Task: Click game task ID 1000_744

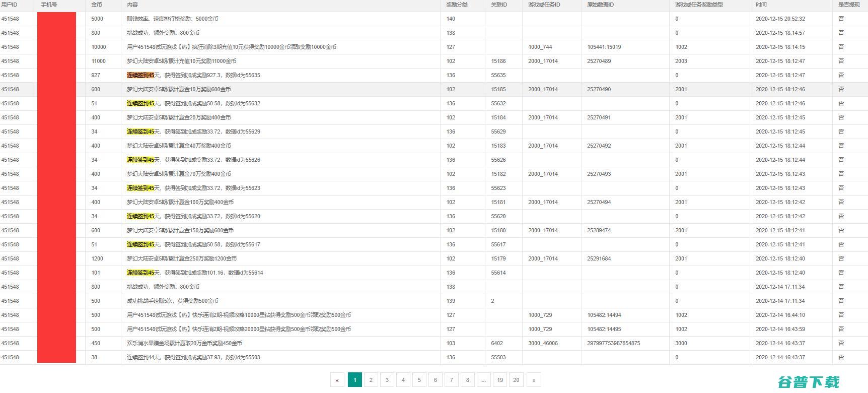Action: (540, 47)
